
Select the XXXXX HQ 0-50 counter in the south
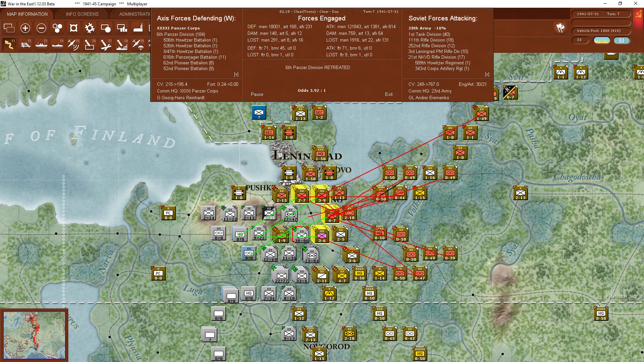420,354
